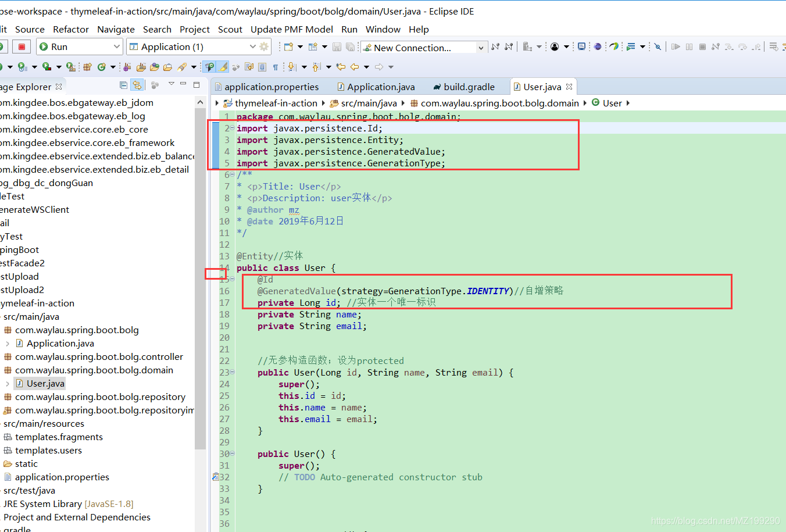Toggle Link with Editor in Package Explorer

138,85
